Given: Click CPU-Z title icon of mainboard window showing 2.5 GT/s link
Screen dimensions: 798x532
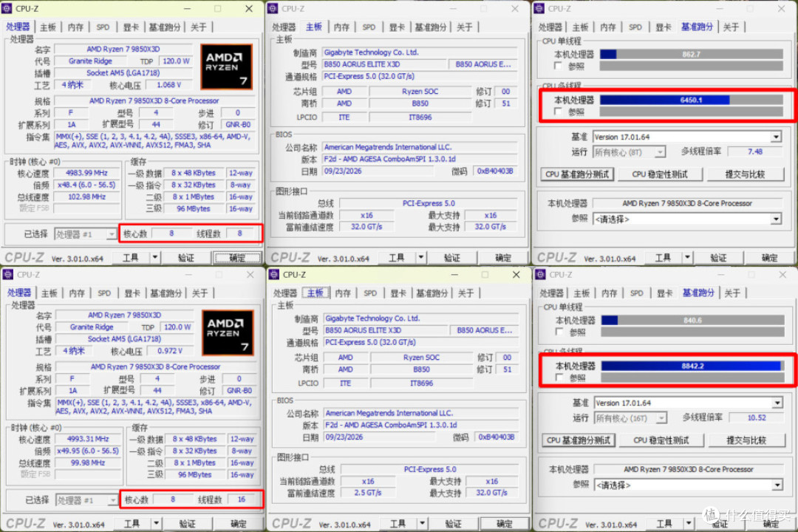Looking at the screenshot, I should (274, 275).
